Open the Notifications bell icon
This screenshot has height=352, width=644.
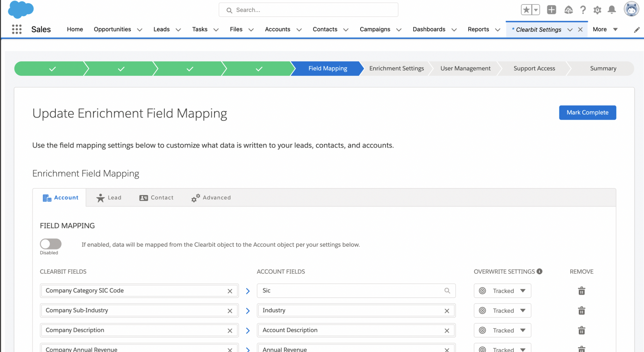612,10
